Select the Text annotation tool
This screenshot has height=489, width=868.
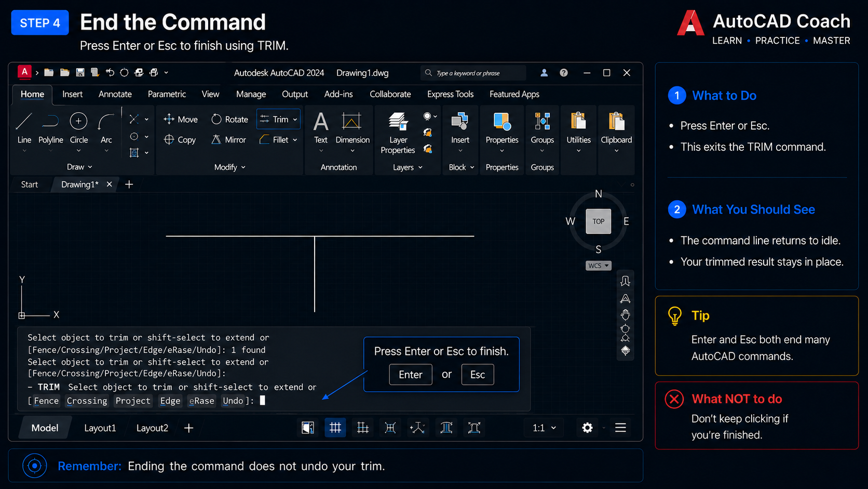321,128
